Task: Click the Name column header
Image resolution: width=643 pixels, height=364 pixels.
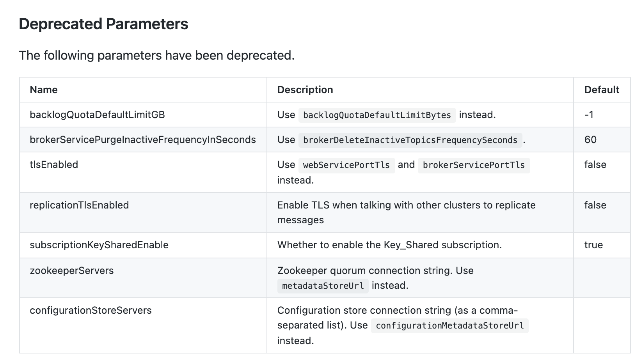Action: 44,90
